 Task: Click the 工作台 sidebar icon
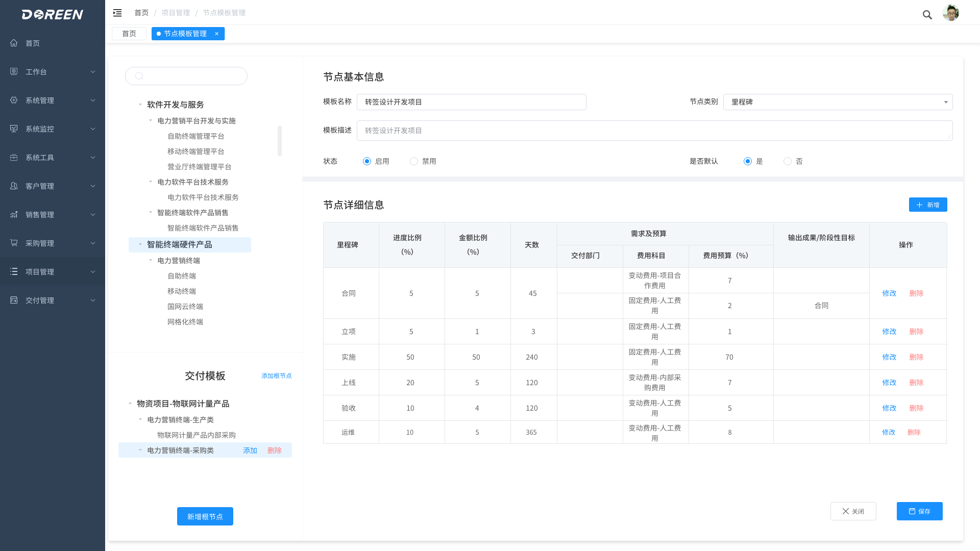pyautogui.click(x=14, y=71)
